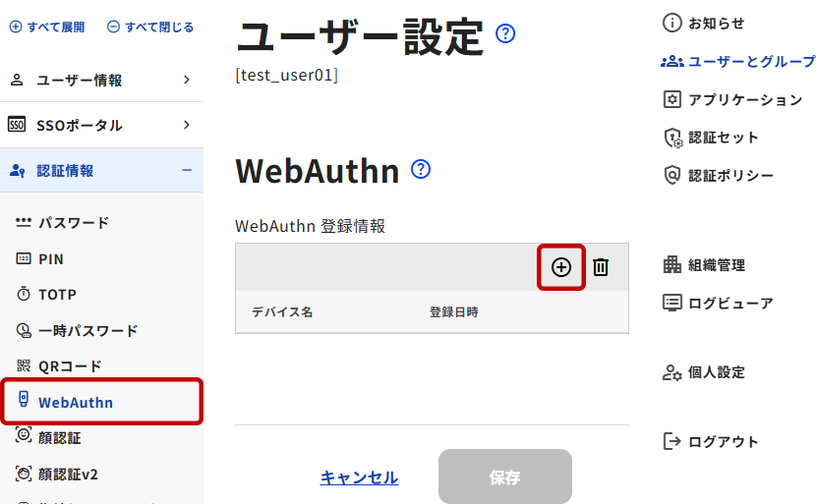This screenshot has height=504, width=816.
Task: Click the キャンセル link
Action: 359,477
